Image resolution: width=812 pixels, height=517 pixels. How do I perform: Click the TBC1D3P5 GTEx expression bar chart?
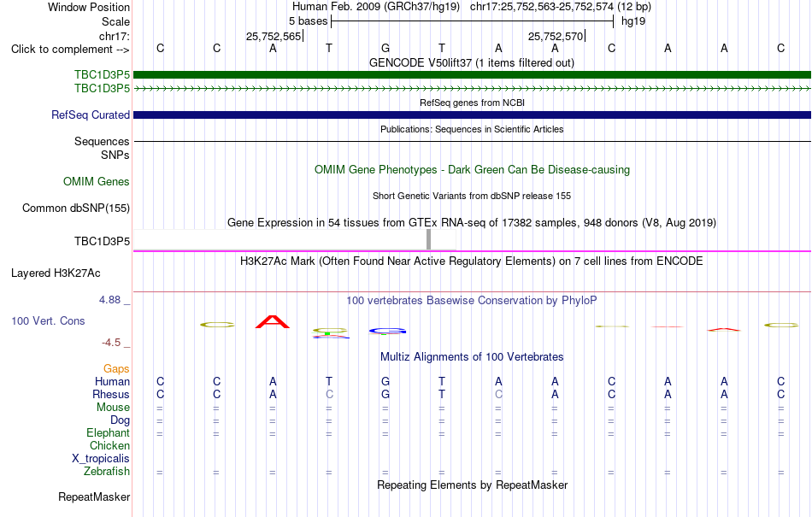[x=295, y=239]
